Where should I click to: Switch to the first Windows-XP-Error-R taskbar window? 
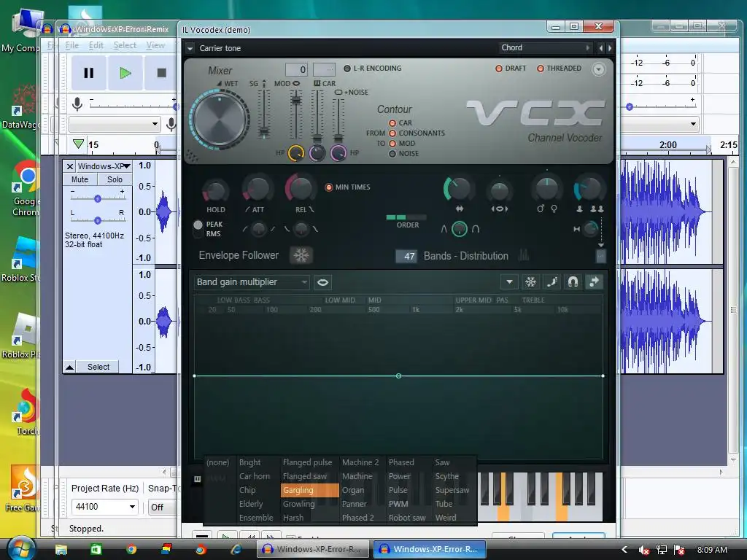[x=314, y=550]
